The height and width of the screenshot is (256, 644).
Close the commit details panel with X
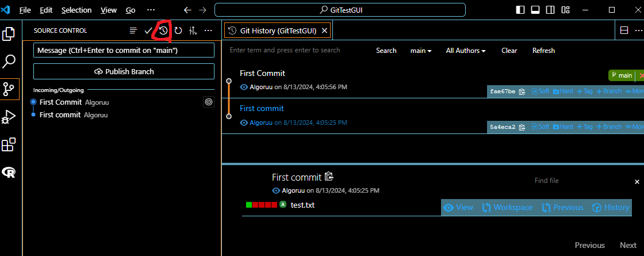(637, 182)
